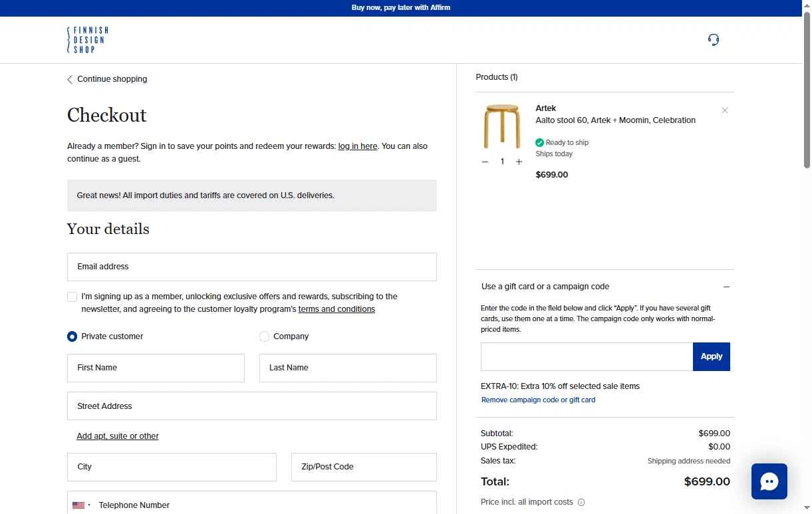Click the $699.00 total amount

707,481
